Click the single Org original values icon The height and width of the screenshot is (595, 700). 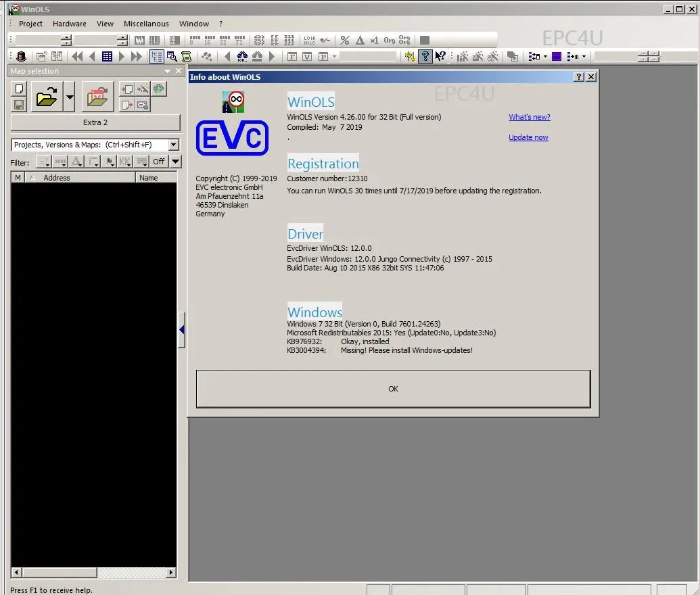click(390, 40)
